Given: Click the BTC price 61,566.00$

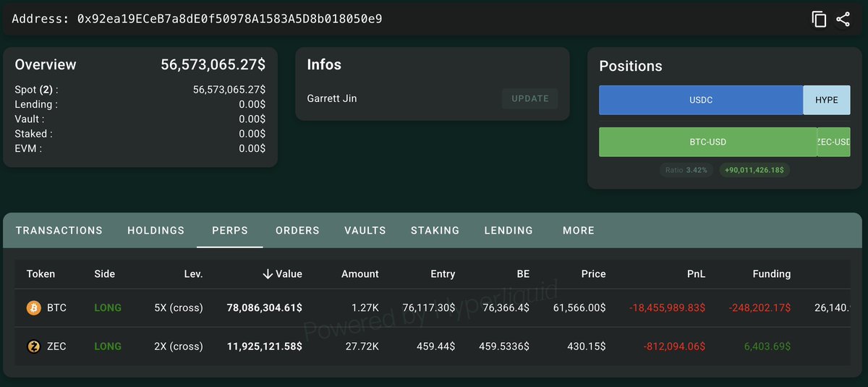Looking at the screenshot, I should (x=580, y=308).
